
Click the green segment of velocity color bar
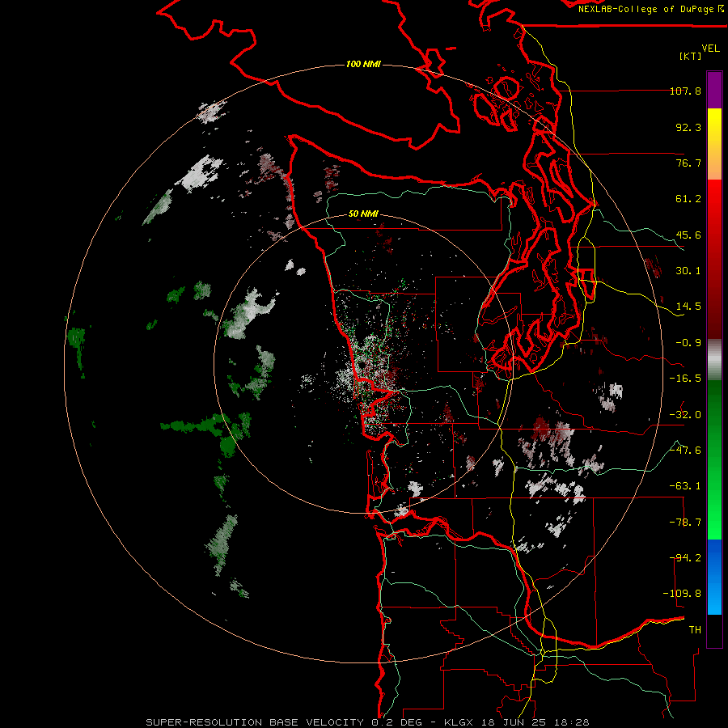714,459
